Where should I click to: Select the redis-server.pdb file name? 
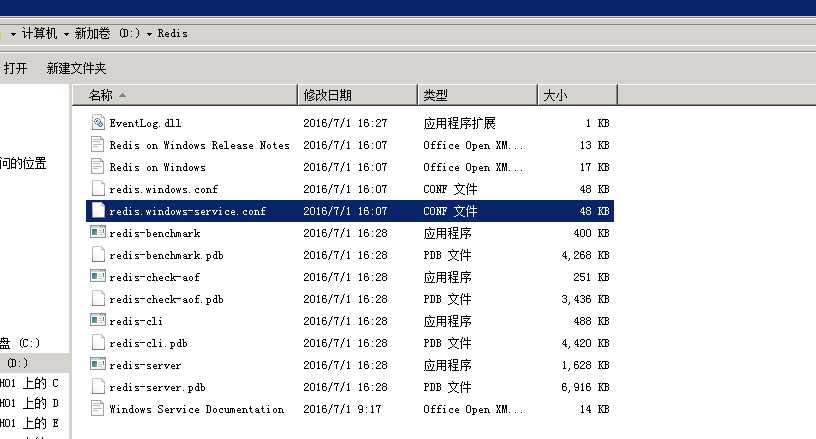[157, 388]
